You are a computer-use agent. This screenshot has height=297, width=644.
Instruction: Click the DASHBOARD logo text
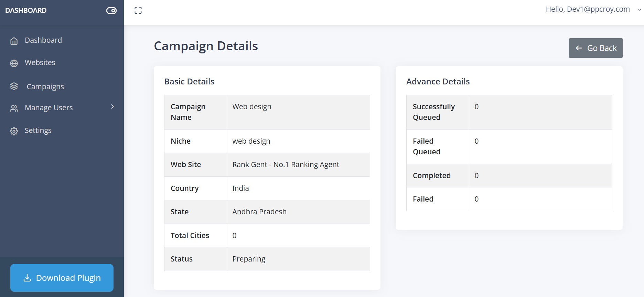click(26, 10)
